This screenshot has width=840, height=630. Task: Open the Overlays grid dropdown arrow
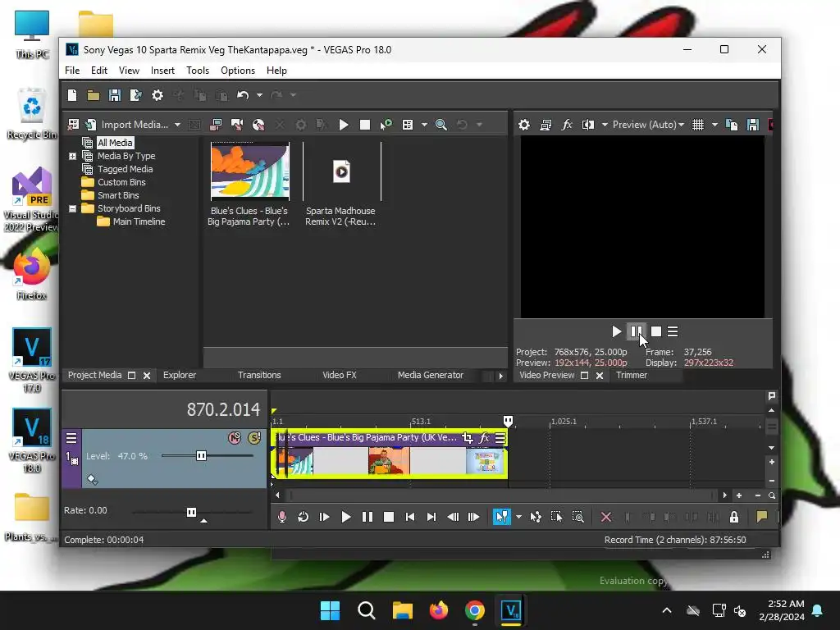(714, 125)
